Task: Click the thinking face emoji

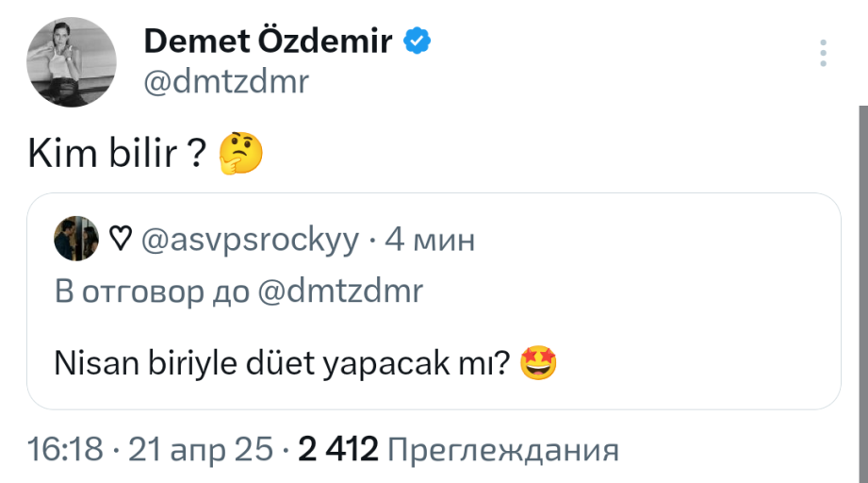Action: click(x=240, y=154)
